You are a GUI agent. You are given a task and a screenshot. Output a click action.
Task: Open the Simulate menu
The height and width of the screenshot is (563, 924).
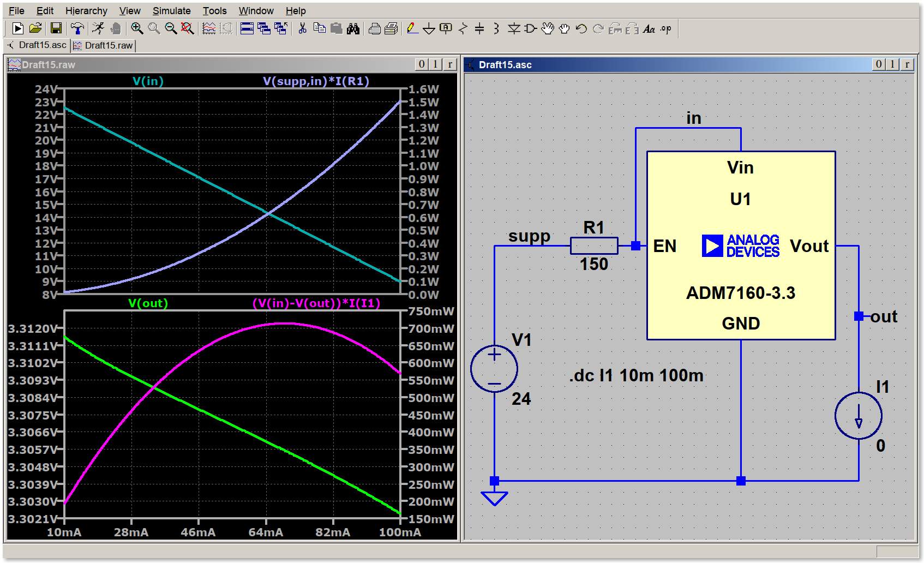tap(171, 11)
